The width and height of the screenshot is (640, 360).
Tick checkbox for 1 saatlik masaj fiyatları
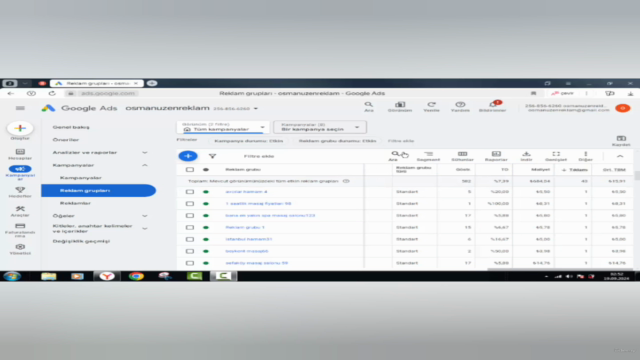coord(190,203)
